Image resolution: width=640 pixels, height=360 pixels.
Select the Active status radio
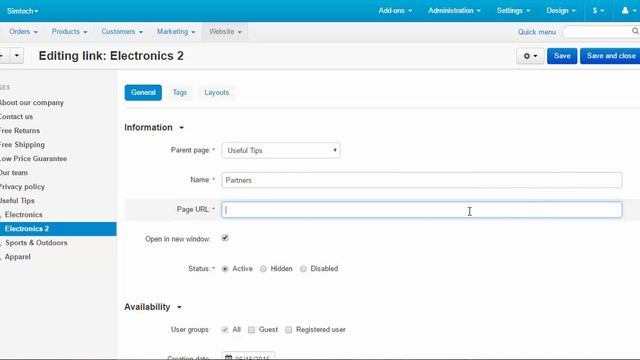tap(225, 269)
